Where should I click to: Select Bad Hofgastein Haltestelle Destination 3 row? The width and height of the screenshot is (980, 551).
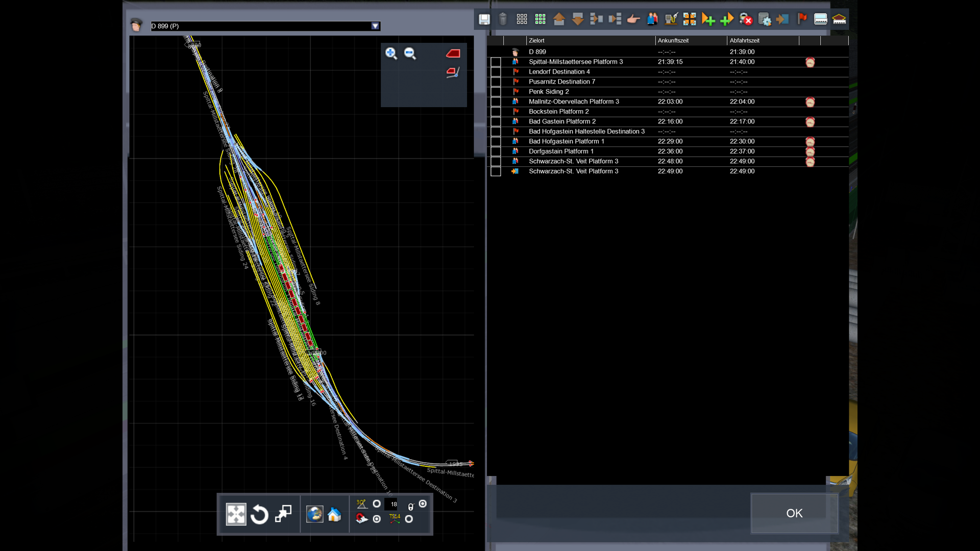(669, 132)
